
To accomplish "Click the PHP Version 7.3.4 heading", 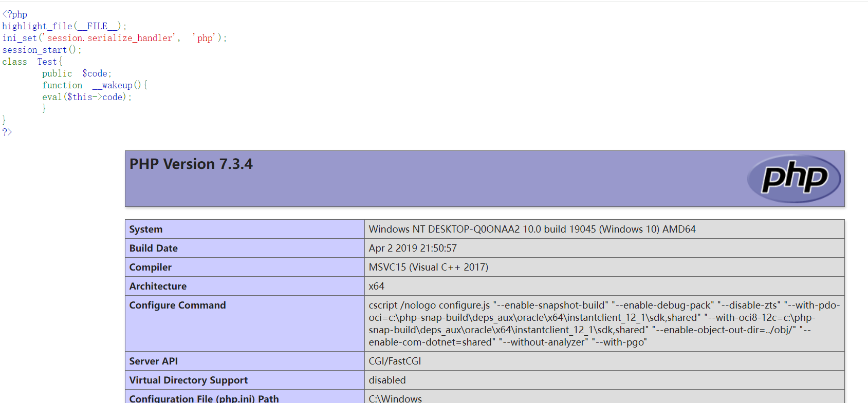I will 191,164.
